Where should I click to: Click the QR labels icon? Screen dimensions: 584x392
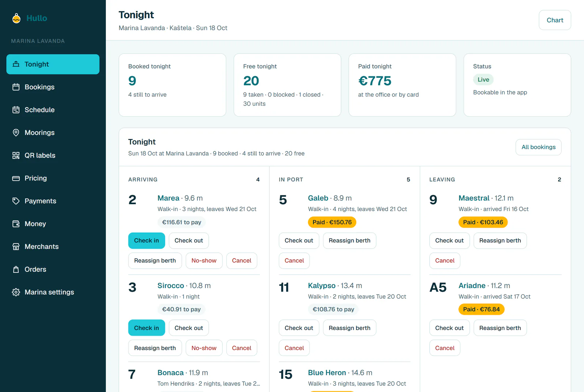pyautogui.click(x=16, y=155)
